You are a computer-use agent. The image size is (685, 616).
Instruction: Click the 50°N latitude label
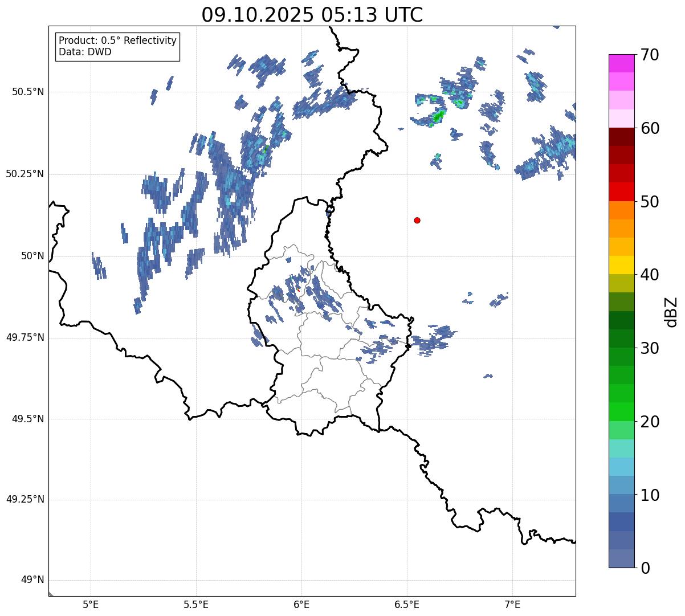click(x=32, y=256)
